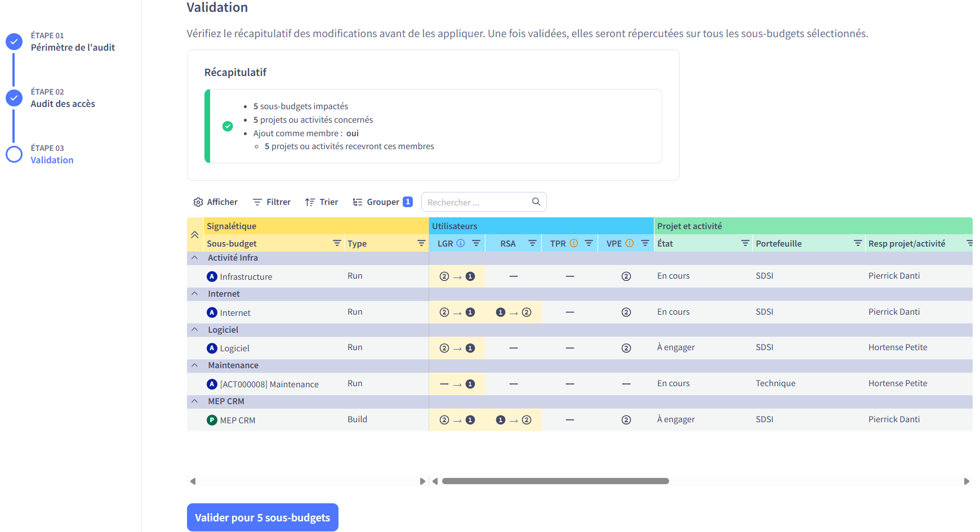The width and height of the screenshot is (980, 532).
Task: Click the MEP CRM project P badge
Action: (x=212, y=420)
